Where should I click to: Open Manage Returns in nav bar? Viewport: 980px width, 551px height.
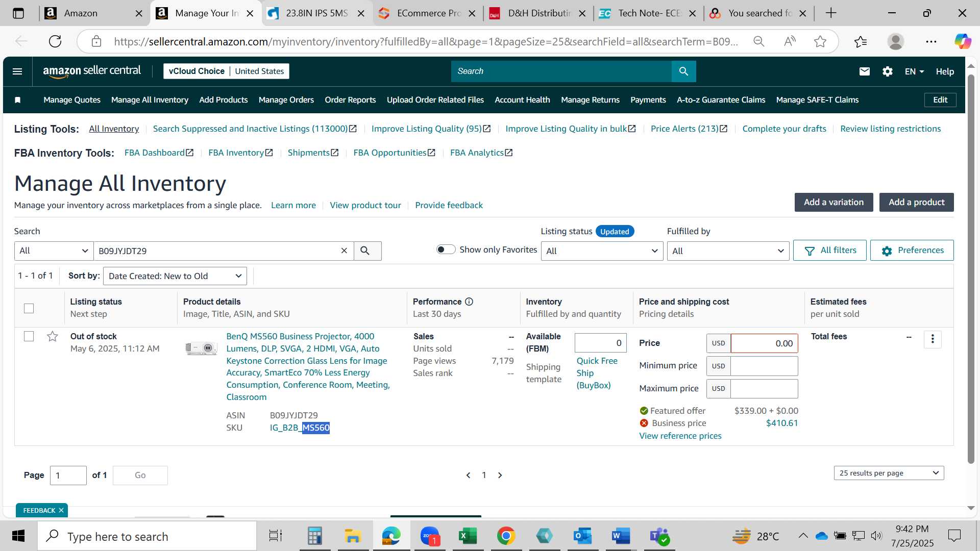(x=590, y=100)
